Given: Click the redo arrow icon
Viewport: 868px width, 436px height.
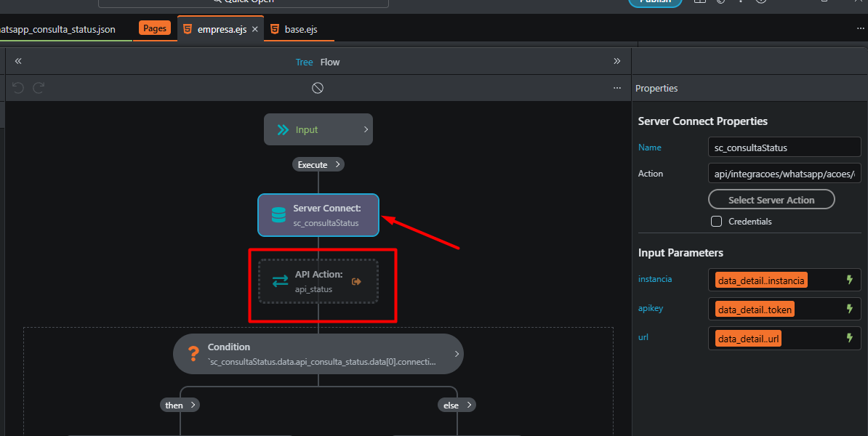Looking at the screenshot, I should tap(39, 88).
